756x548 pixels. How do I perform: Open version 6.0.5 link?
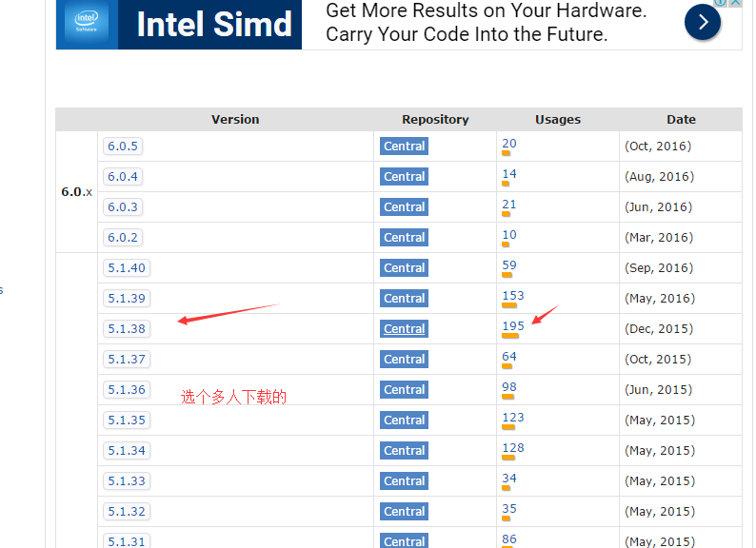point(123,147)
